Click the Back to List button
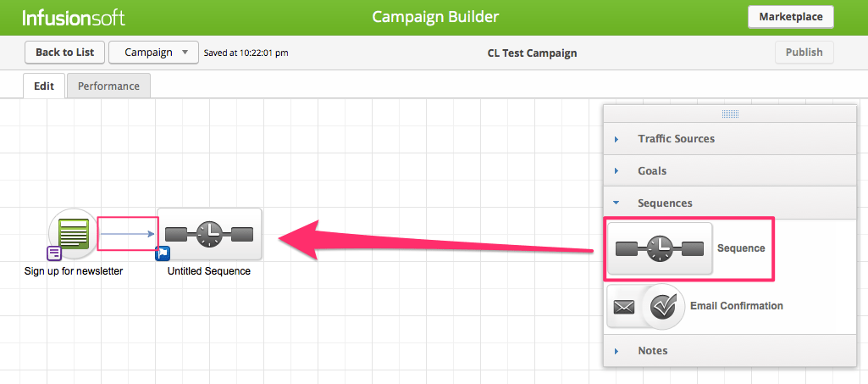 [64, 53]
